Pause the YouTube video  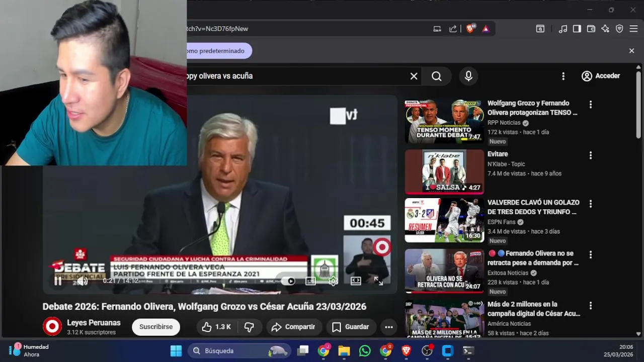(x=58, y=281)
